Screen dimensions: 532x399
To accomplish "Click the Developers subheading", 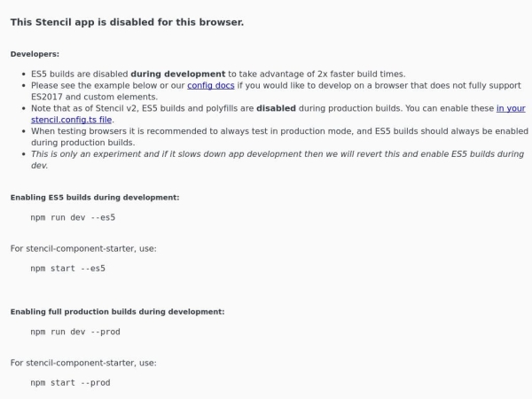I will [35, 54].
